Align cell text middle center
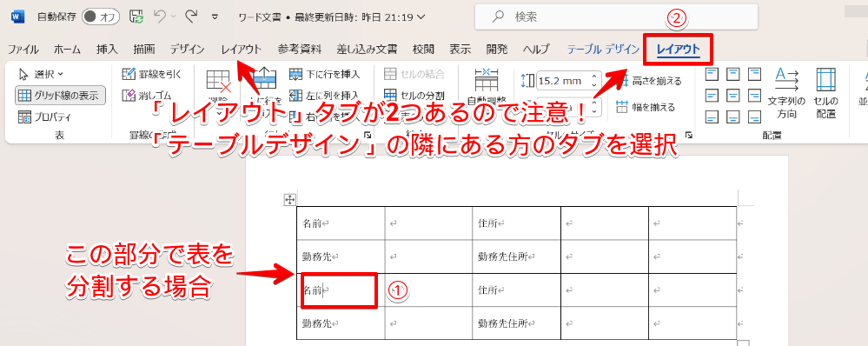The image size is (868, 346). click(733, 96)
